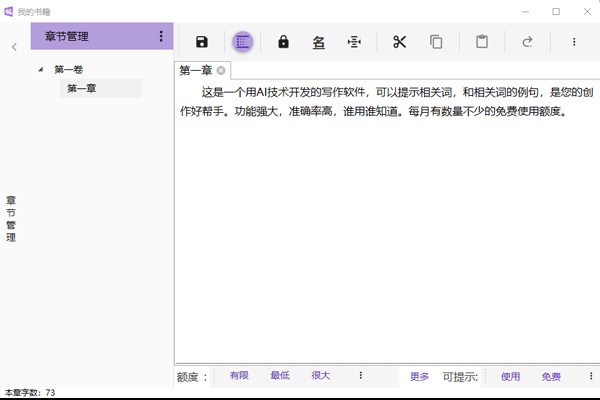This screenshot has height=400, width=600.
Task: Close the 第一章 editor tab
Action: (221, 71)
